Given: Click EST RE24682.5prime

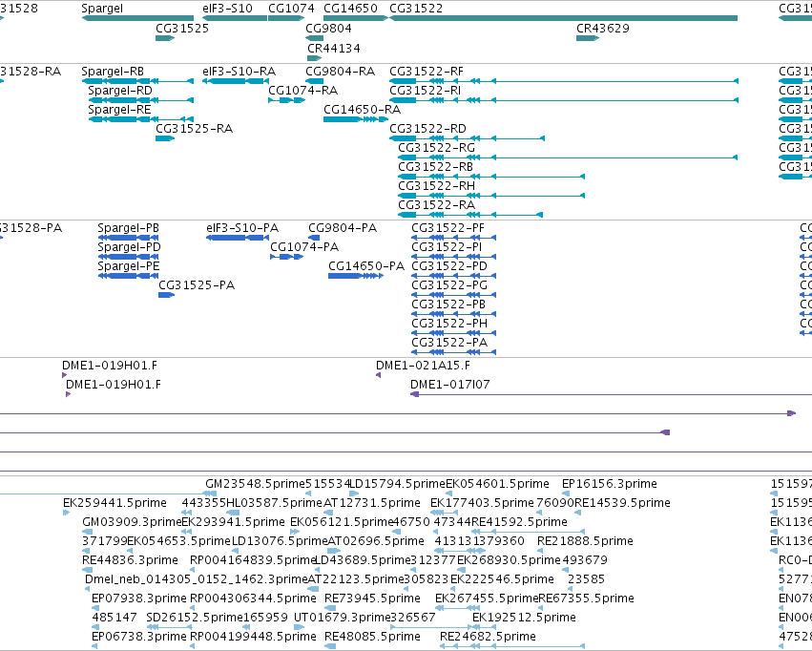Looking at the screenshot, I should pos(488,637).
